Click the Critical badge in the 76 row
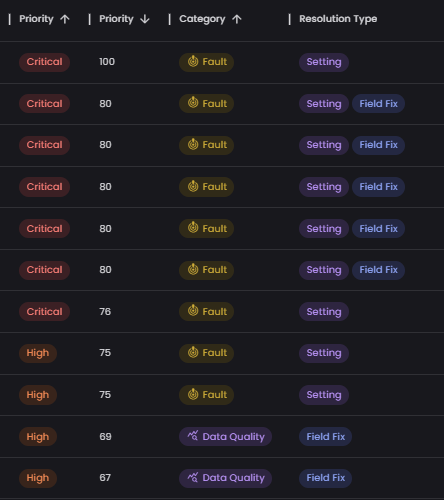 coord(44,312)
